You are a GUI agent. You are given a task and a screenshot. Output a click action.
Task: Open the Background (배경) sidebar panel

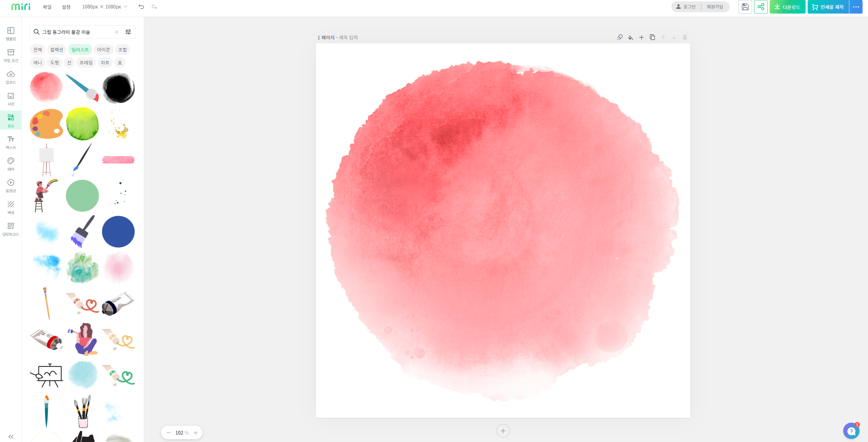[x=11, y=207]
